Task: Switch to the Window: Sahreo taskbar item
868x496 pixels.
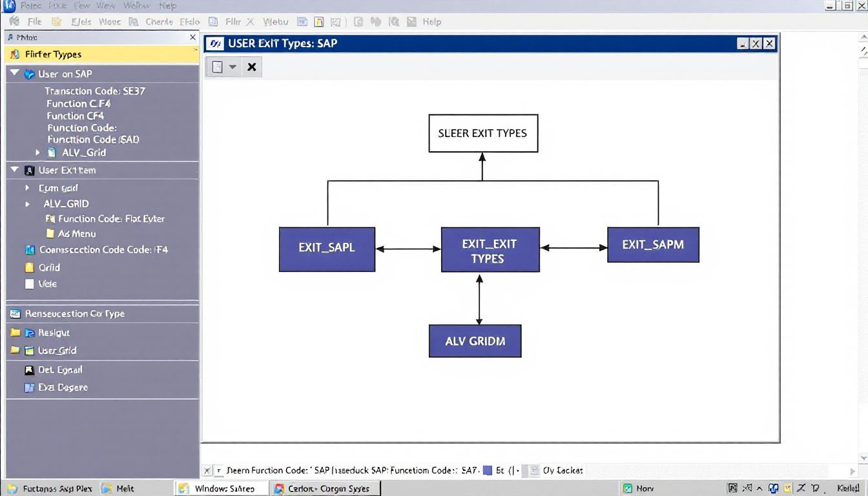Action: click(222, 488)
